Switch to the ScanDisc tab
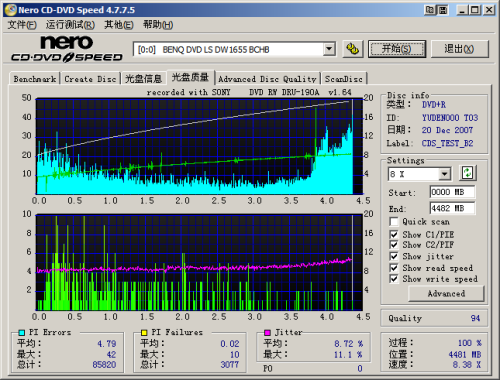This screenshot has width=500, height=380. click(x=344, y=79)
